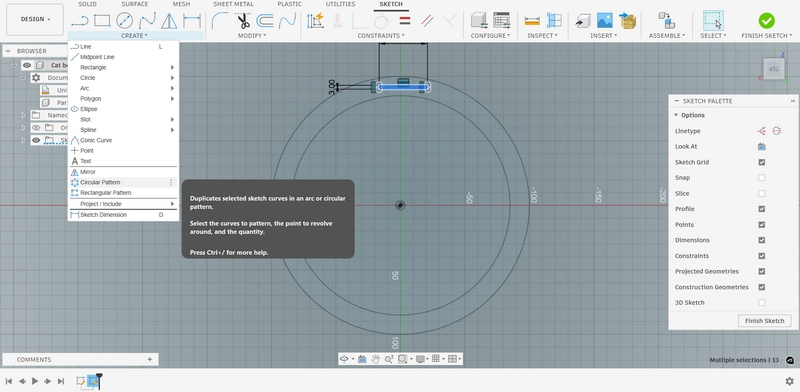800x392 pixels.
Task: Toggle visibility eye of Cat component
Action: [27, 65]
